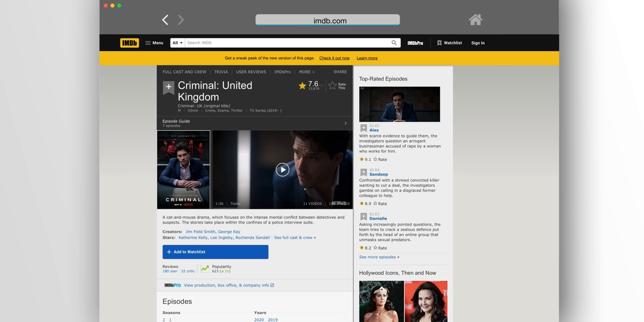Expand the Episode Guide via its chevron
This screenshot has width=644, height=322.
(x=345, y=123)
